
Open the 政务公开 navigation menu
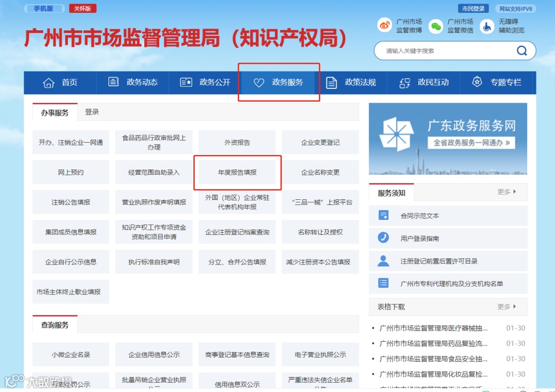pos(205,82)
